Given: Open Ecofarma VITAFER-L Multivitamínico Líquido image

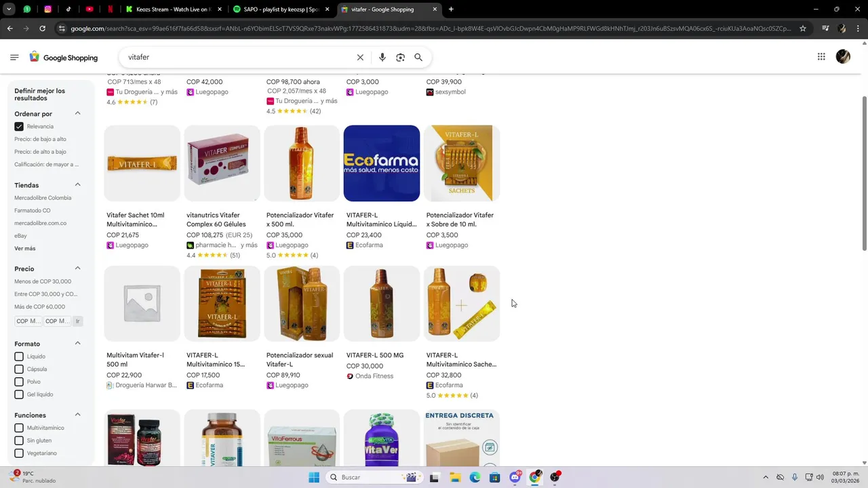Looking at the screenshot, I should click(382, 163).
